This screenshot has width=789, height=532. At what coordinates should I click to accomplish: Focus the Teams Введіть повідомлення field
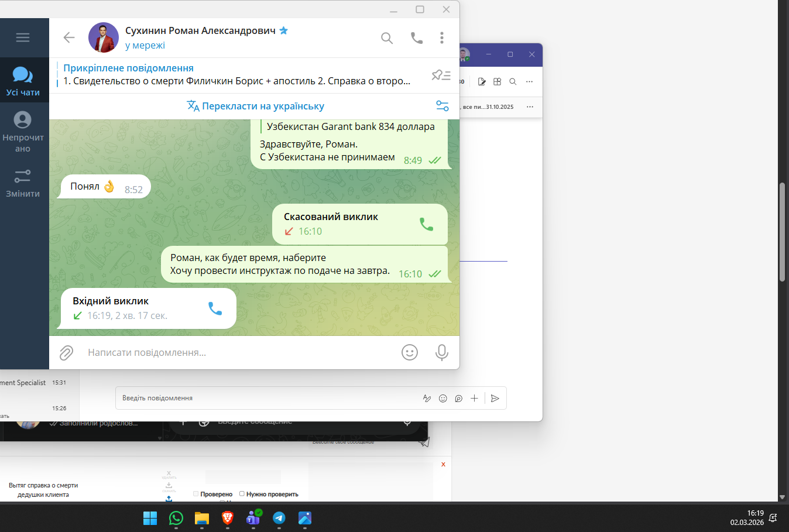pos(269,398)
